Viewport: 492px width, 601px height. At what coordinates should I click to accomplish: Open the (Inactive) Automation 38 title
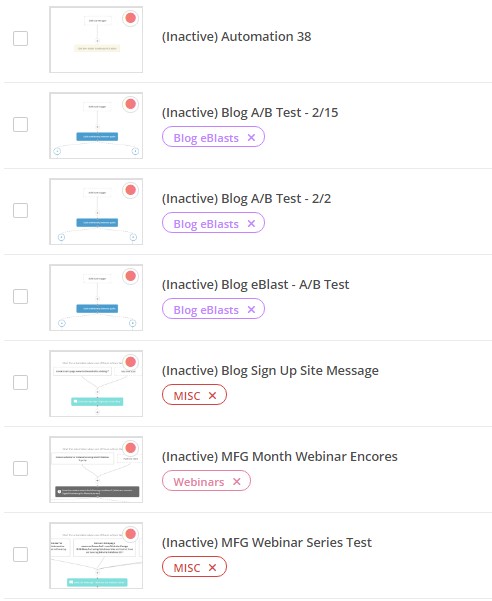(236, 37)
